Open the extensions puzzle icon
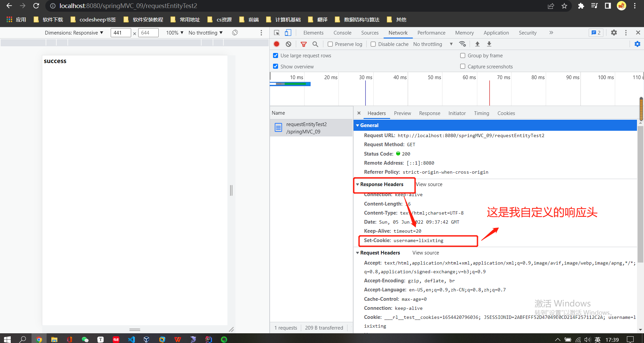The height and width of the screenshot is (343, 644). [x=581, y=6]
